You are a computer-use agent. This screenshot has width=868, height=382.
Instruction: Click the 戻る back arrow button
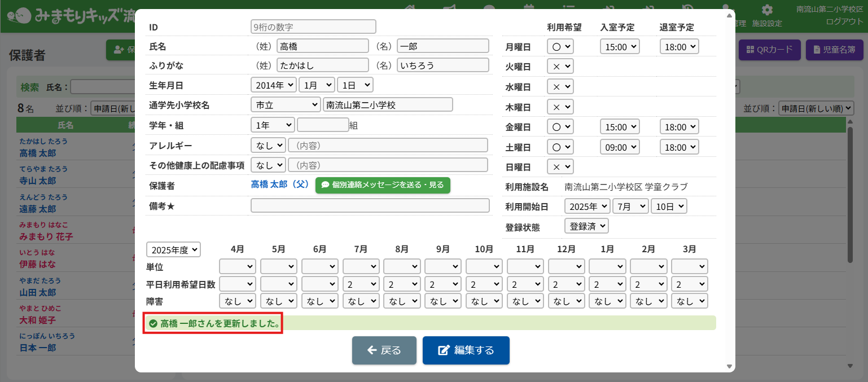click(384, 350)
